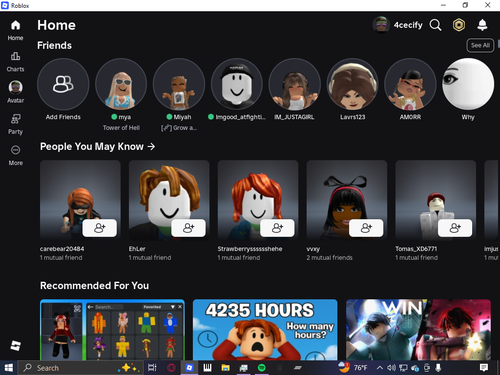
Task: Open Task View in the taskbar
Action: 152,368
